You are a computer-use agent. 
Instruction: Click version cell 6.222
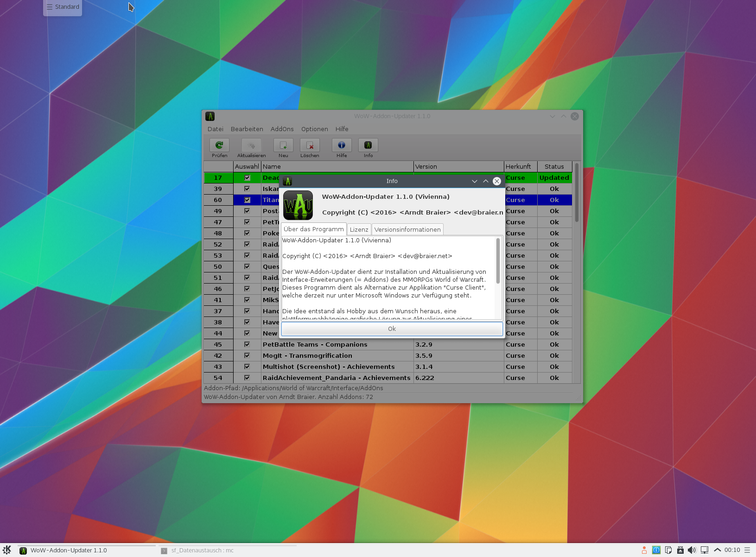pyautogui.click(x=459, y=378)
